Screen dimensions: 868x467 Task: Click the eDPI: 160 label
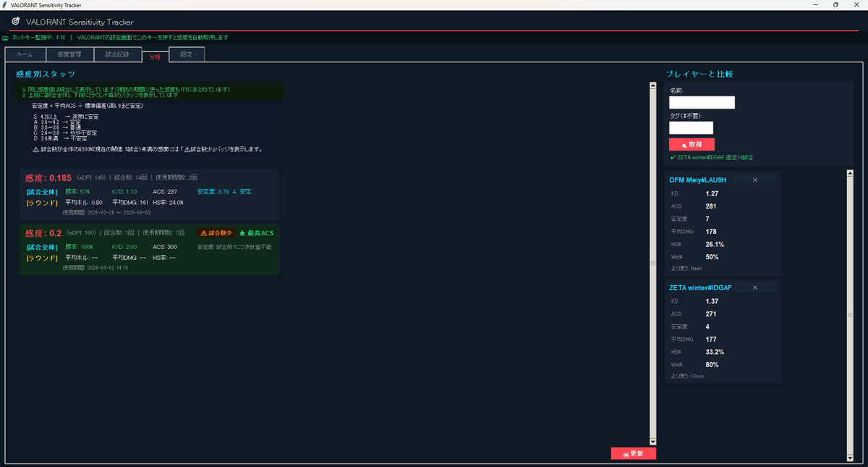(x=81, y=233)
